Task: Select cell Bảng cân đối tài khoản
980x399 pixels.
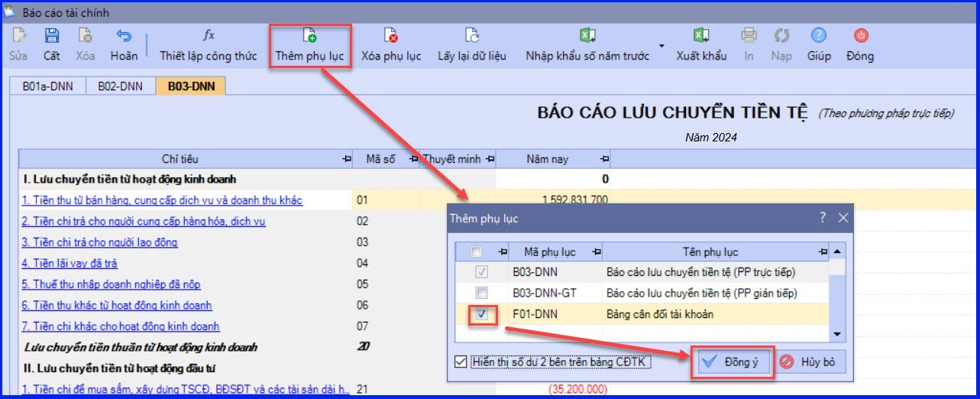Action: click(x=716, y=313)
